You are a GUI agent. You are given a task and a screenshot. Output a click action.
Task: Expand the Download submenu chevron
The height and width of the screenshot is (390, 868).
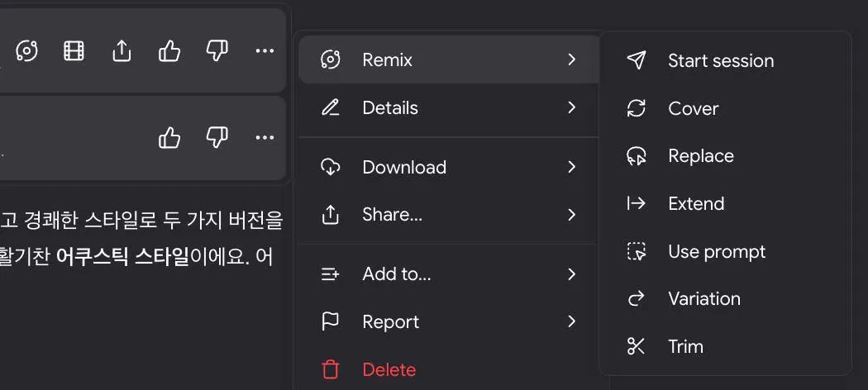coord(572,167)
